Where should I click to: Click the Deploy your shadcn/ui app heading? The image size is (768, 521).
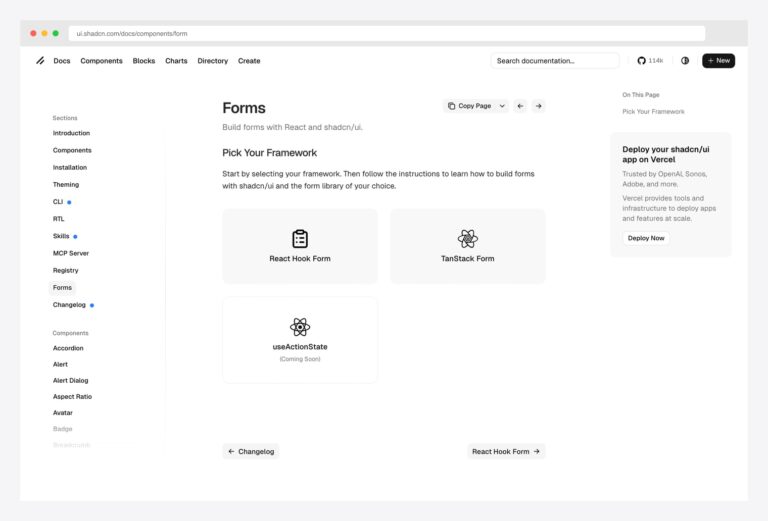click(666, 154)
